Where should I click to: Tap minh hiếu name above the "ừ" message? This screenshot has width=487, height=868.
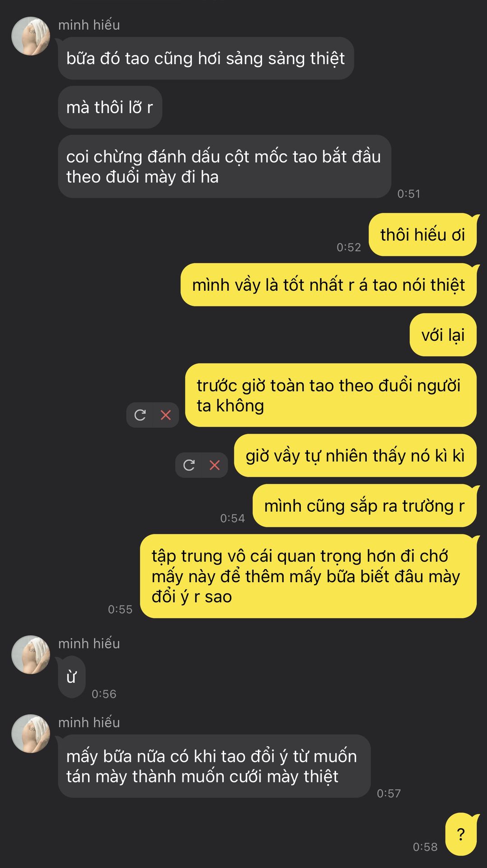89,643
